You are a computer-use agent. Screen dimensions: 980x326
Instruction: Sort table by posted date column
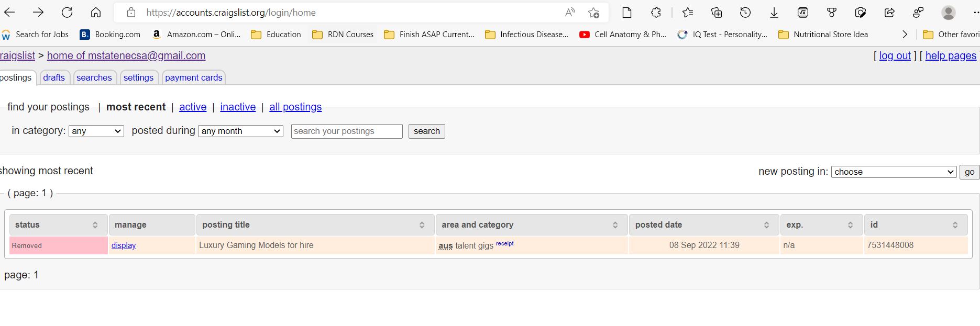[704, 225]
